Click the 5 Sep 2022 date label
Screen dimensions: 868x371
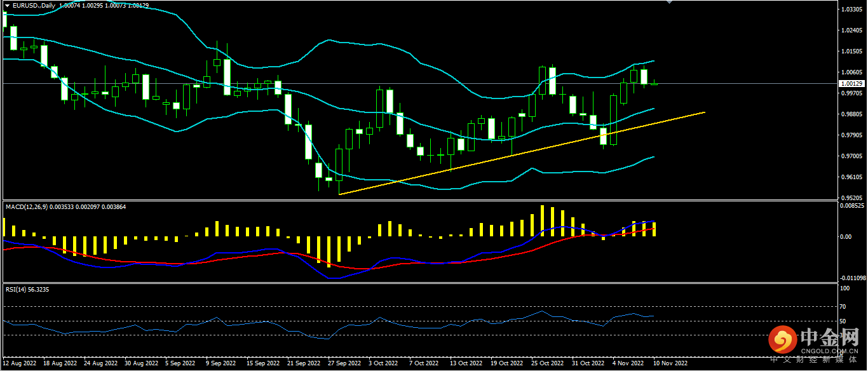[181, 364]
